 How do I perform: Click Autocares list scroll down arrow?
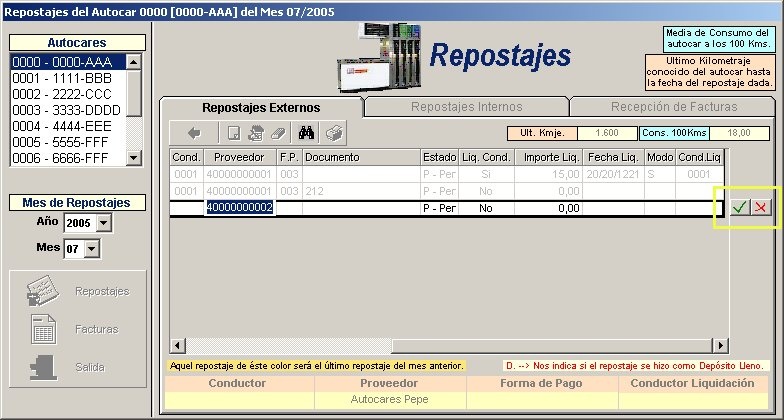click(x=134, y=158)
